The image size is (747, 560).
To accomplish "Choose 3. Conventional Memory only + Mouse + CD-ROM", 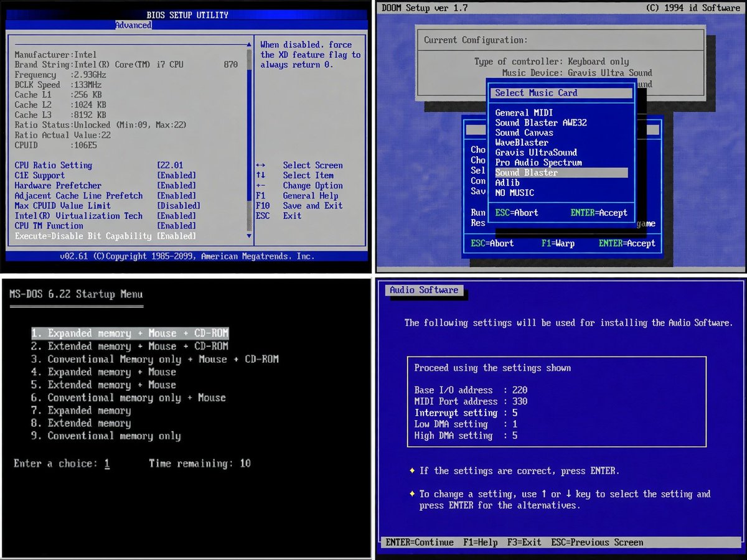I will tap(155, 359).
